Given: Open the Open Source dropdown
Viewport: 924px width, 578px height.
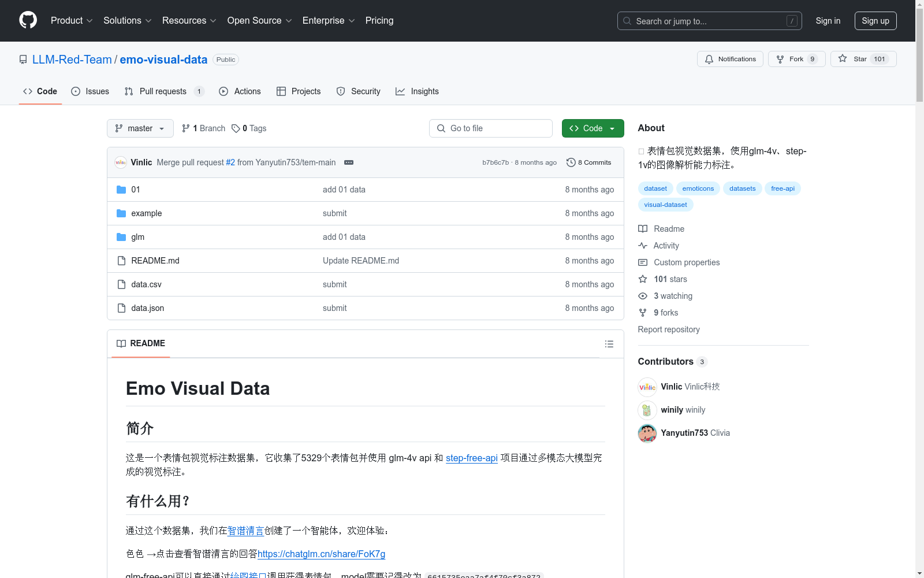Looking at the screenshot, I should [260, 20].
